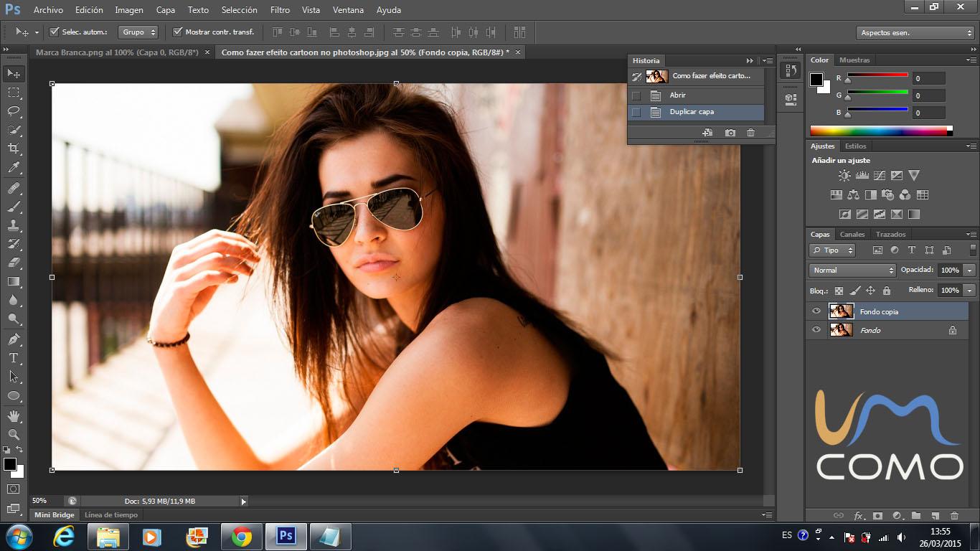
Task: Select the Hand tool
Action: click(13, 415)
